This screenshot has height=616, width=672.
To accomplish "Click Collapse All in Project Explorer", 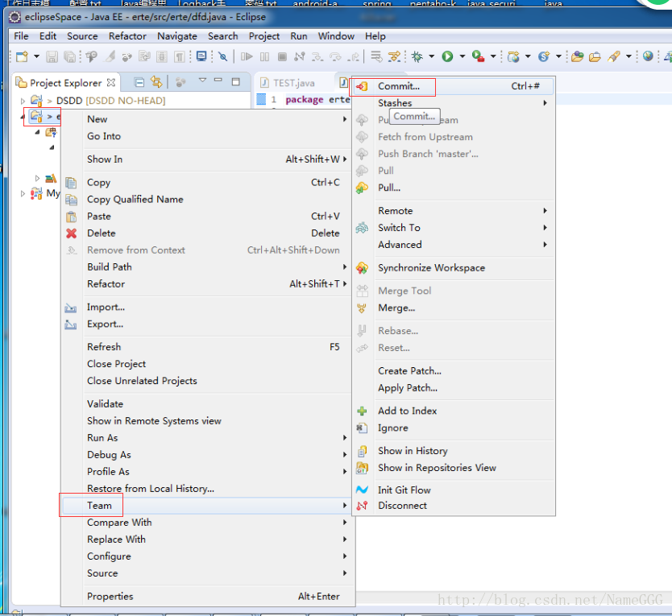I will (x=139, y=82).
